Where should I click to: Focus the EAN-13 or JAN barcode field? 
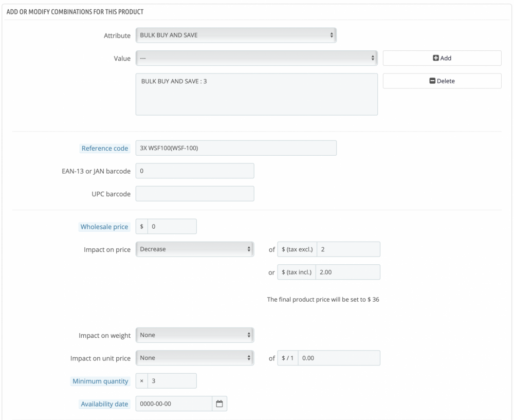[x=195, y=171]
